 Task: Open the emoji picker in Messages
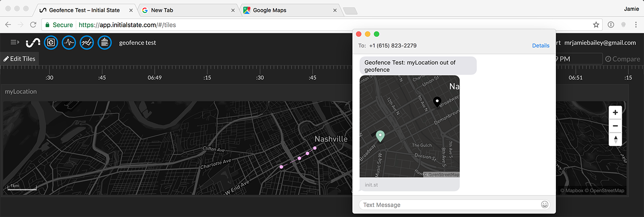click(544, 204)
